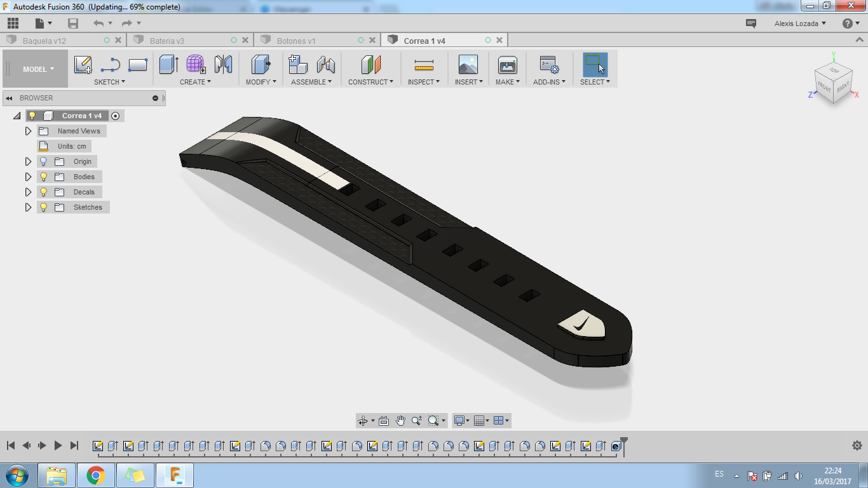Expand the Sketches folder
This screenshot has width=868, height=488.
28,207
